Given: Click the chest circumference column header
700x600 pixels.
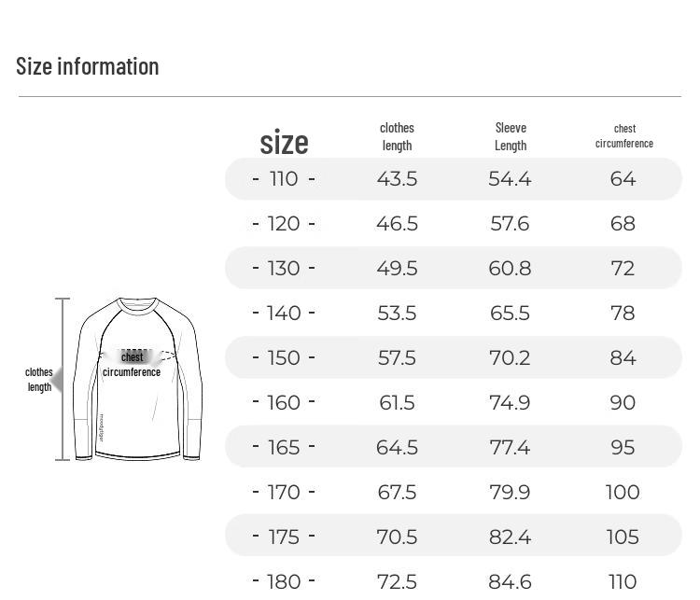Looking at the screenshot, I should (624, 136).
